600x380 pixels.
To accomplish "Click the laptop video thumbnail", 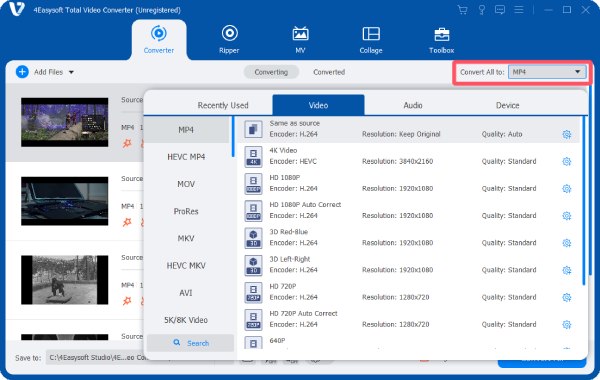I will 65,201.
